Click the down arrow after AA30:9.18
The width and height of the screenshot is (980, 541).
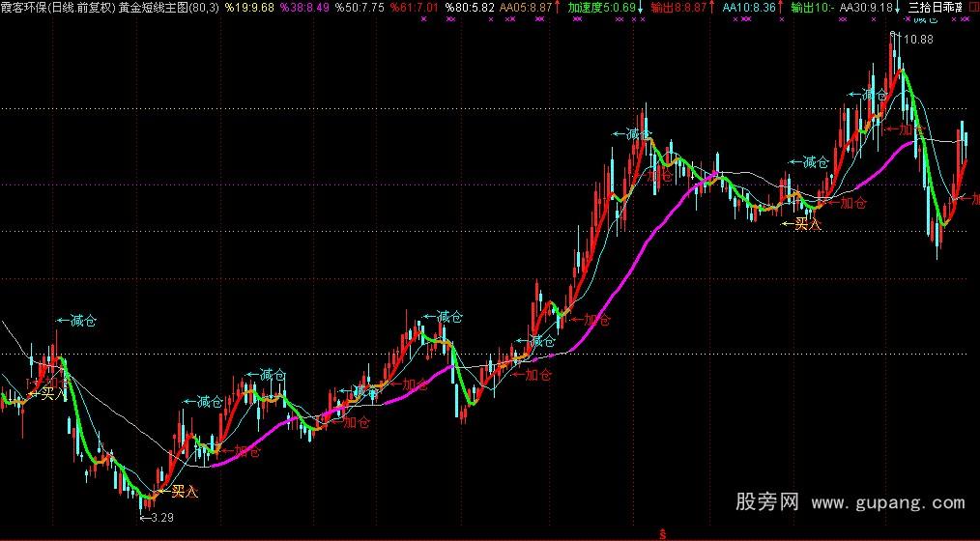[x=898, y=7]
